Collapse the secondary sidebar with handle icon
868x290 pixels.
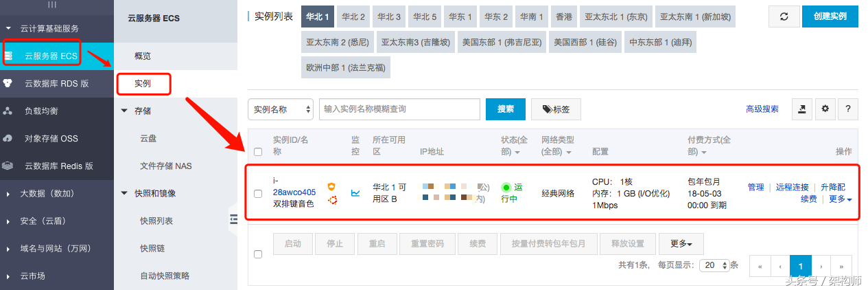[x=233, y=219]
